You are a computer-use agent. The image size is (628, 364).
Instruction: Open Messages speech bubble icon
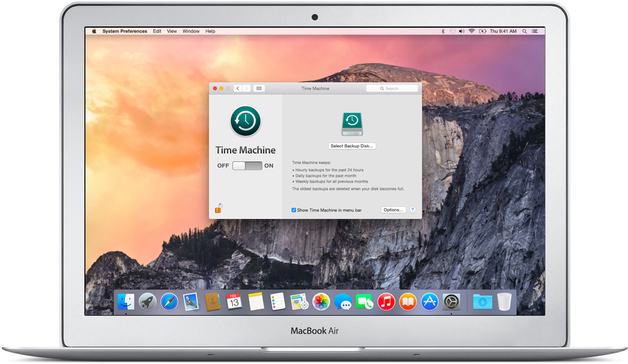coord(343,302)
